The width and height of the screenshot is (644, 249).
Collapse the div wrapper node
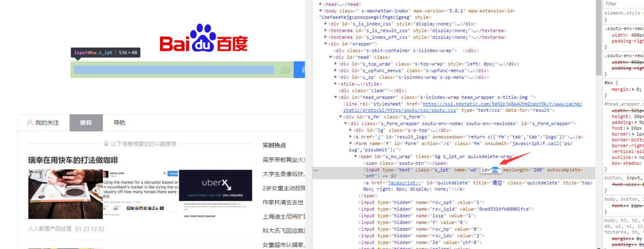coord(326,44)
